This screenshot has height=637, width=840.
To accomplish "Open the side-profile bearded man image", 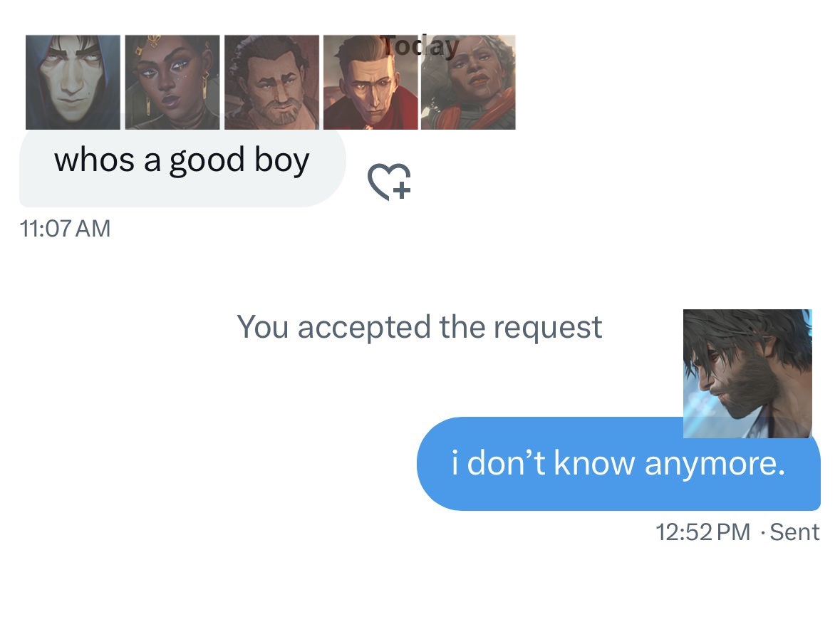I will [x=747, y=373].
